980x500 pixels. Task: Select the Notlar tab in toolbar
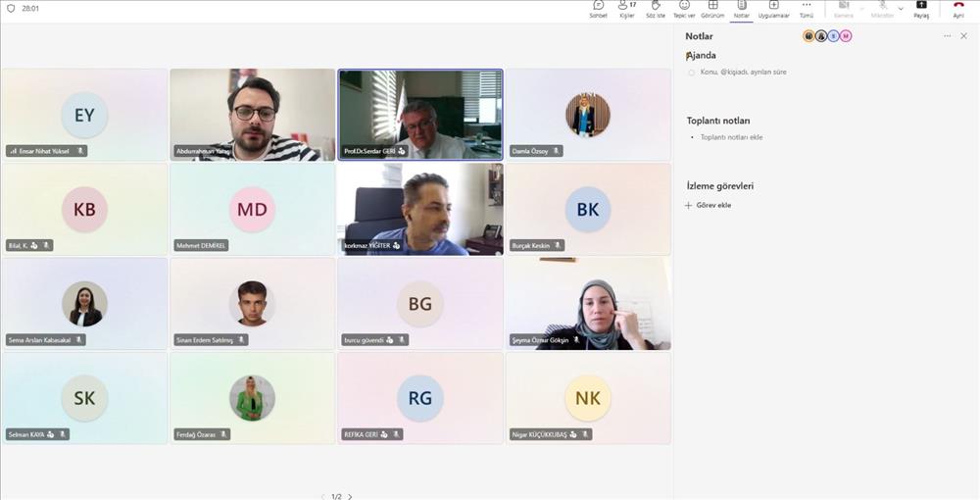coord(742,9)
